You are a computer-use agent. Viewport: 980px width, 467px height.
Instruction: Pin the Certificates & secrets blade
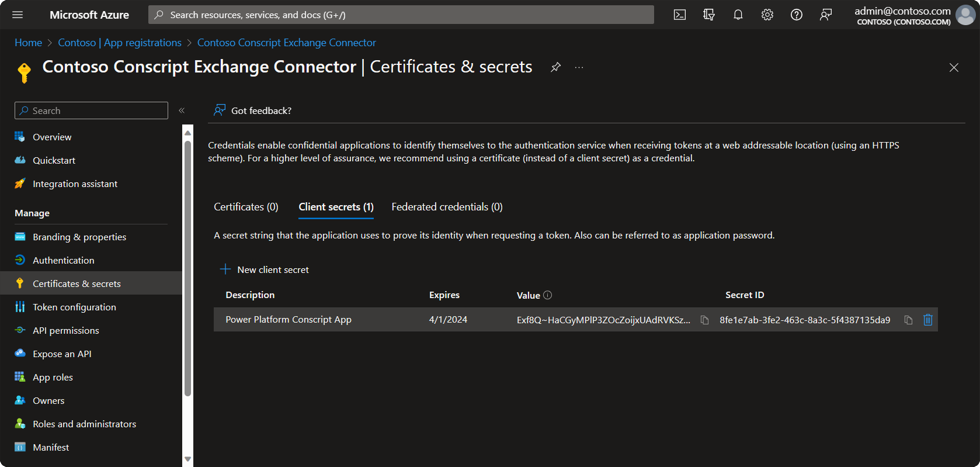555,67
